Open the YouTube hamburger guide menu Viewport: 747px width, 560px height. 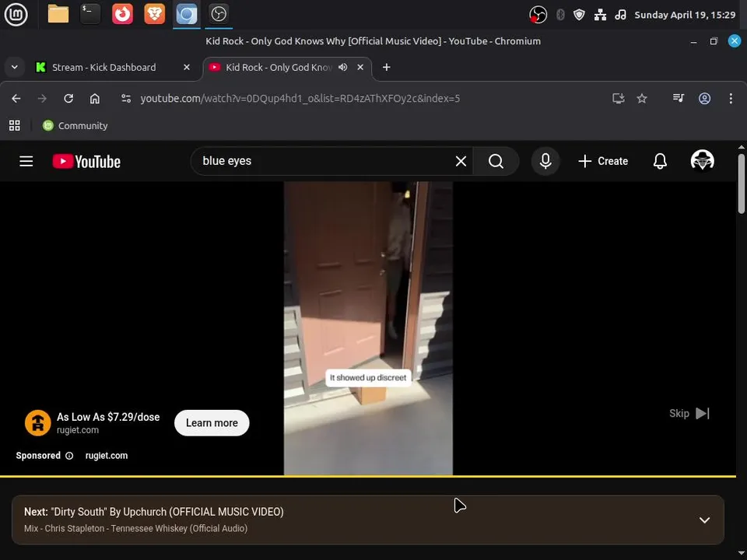click(x=26, y=162)
